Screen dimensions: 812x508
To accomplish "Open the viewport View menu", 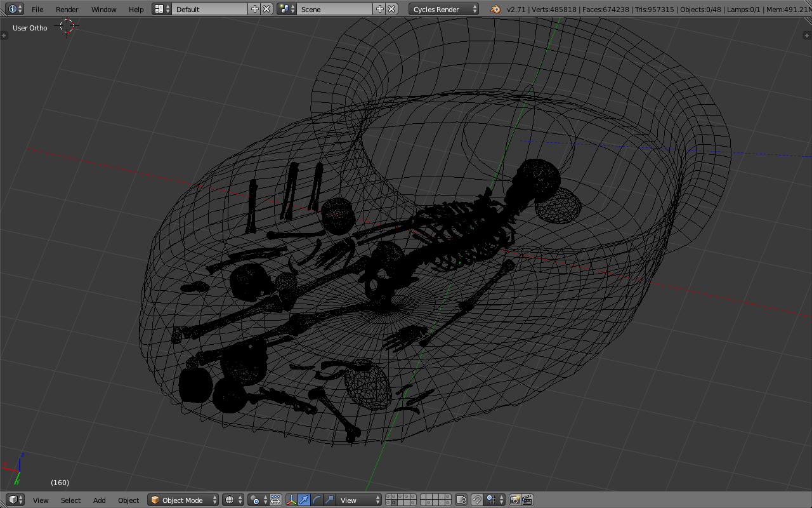I will click(41, 500).
